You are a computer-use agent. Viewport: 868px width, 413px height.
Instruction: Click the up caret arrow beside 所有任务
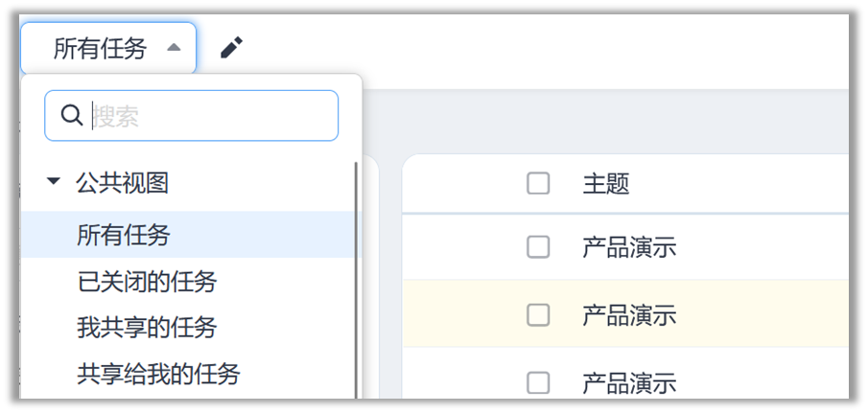(x=174, y=47)
